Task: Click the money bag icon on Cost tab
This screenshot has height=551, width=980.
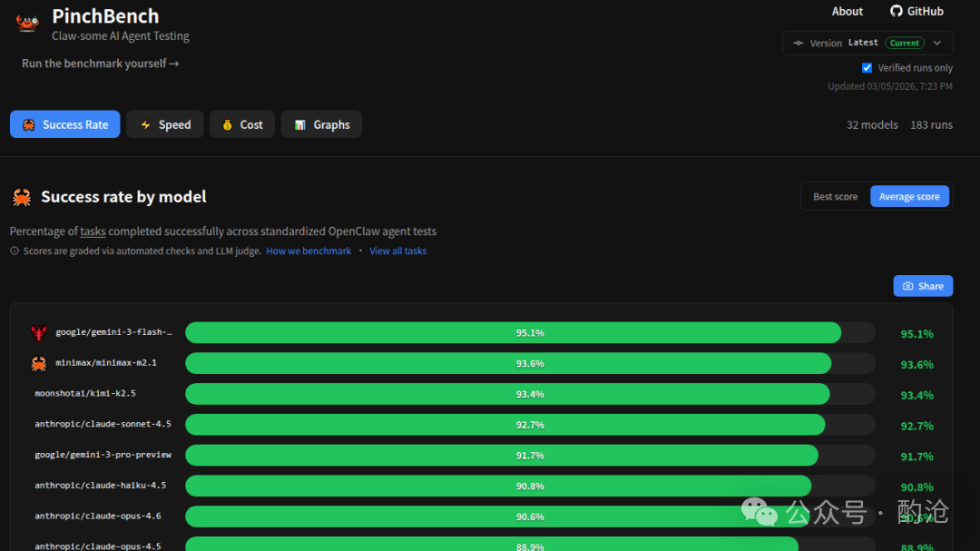Action: [x=228, y=124]
